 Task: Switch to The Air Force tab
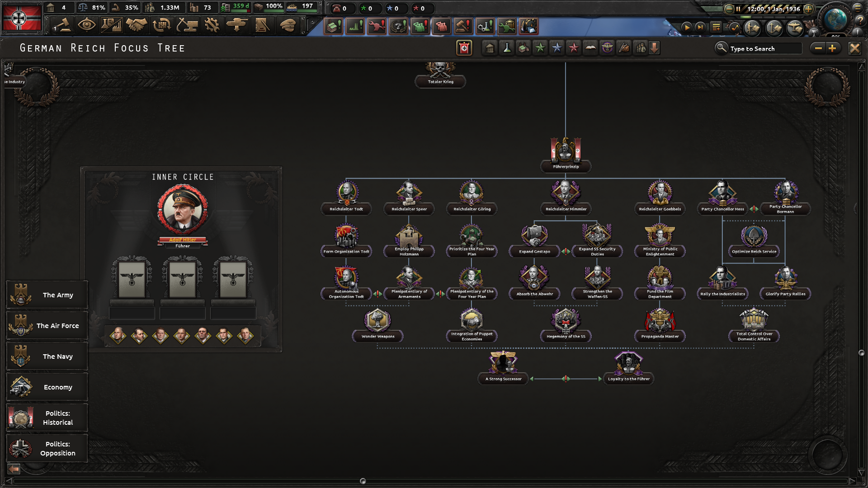47,326
